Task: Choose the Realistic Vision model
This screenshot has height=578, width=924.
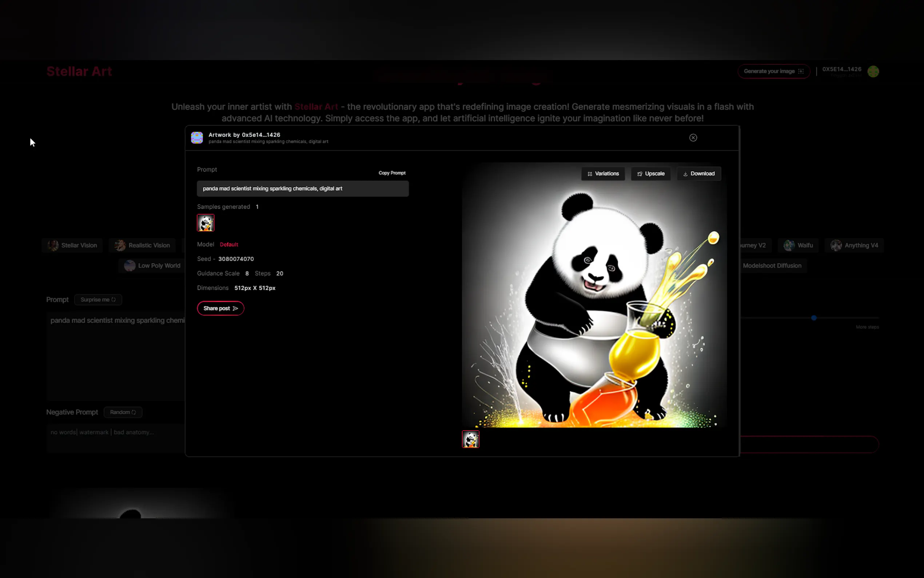Action: point(142,245)
